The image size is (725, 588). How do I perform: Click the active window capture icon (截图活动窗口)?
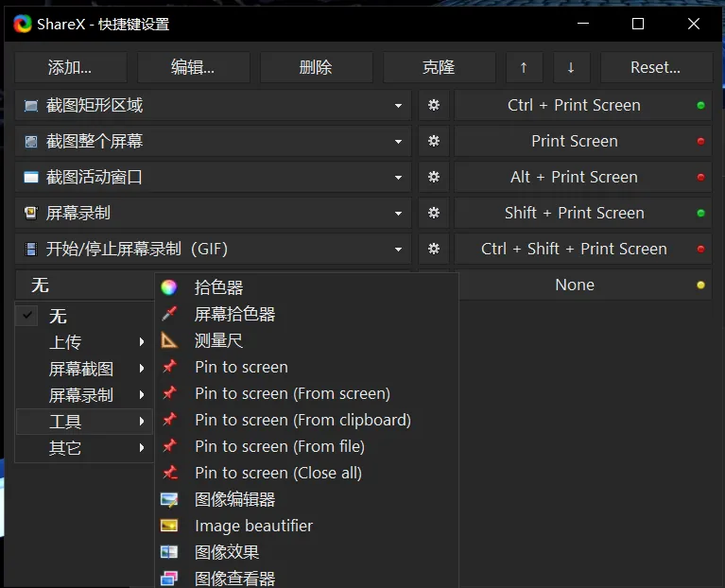coord(31,177)
